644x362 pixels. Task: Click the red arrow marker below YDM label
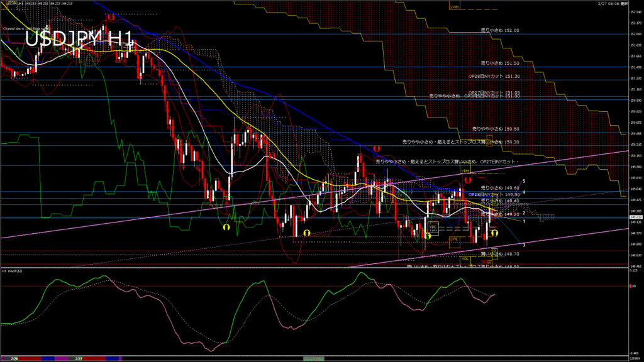pyautogui.click(x=468, y=179)
